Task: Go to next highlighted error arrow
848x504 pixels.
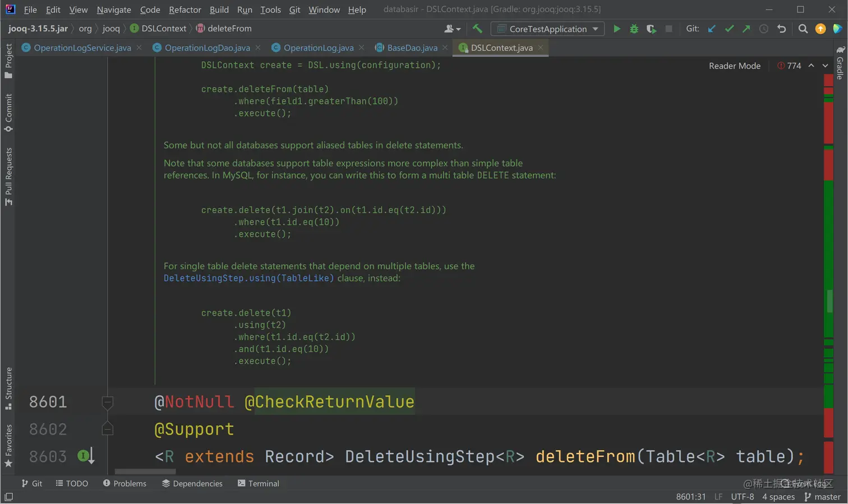Action: [826, 66]
